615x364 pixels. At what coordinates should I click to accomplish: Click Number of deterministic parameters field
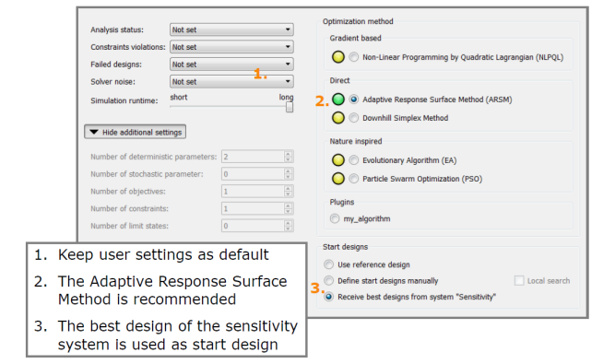pyautogui.click(x=257, y=157)
